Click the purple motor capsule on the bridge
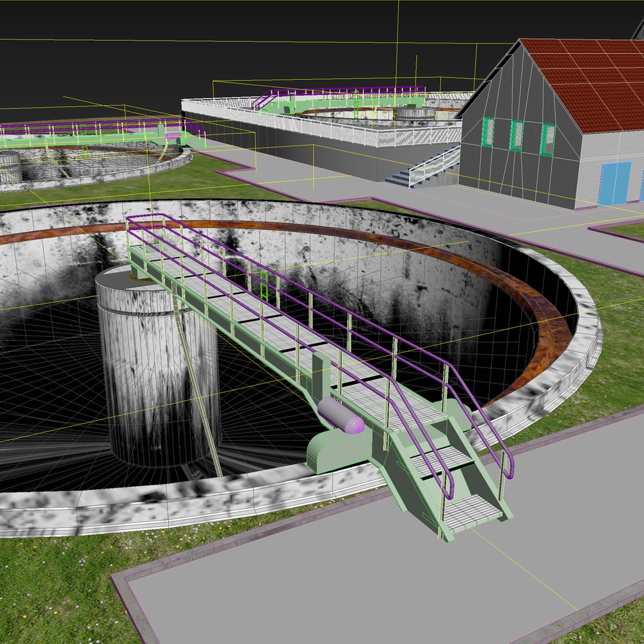Screen dimensions: 644x644 [340, 416]
